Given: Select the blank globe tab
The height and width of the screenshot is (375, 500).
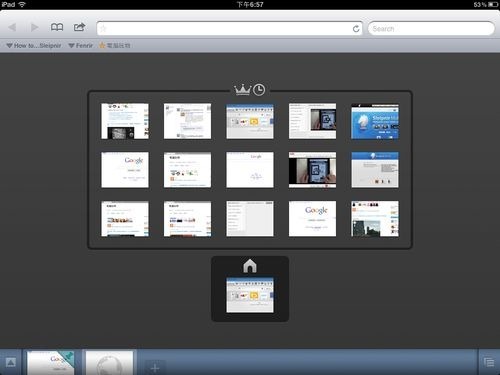Looking at the screenshot, I should click(x=109, y=363).
